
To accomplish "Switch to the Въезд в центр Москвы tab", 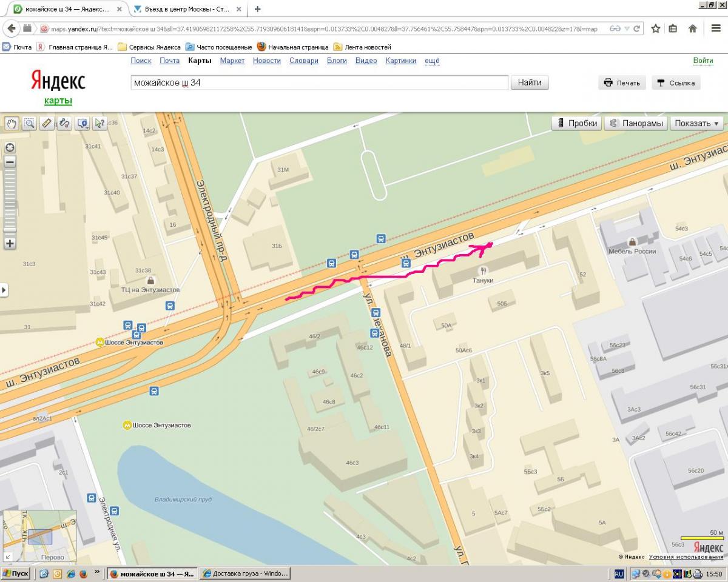I will click(186, 9).
